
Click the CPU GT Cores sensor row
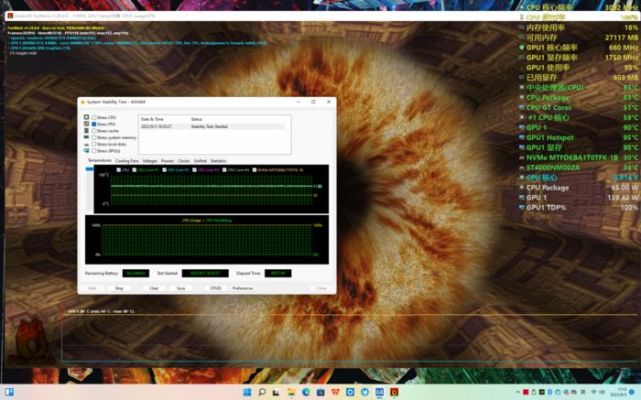(578, 108)
